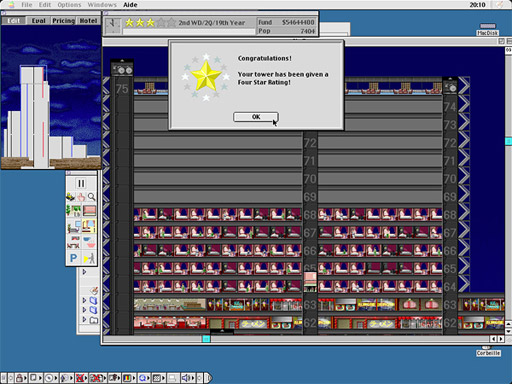Click the clock icon in info bar
512x384 pixels.
pyautogui.click(x=113, y=26)
